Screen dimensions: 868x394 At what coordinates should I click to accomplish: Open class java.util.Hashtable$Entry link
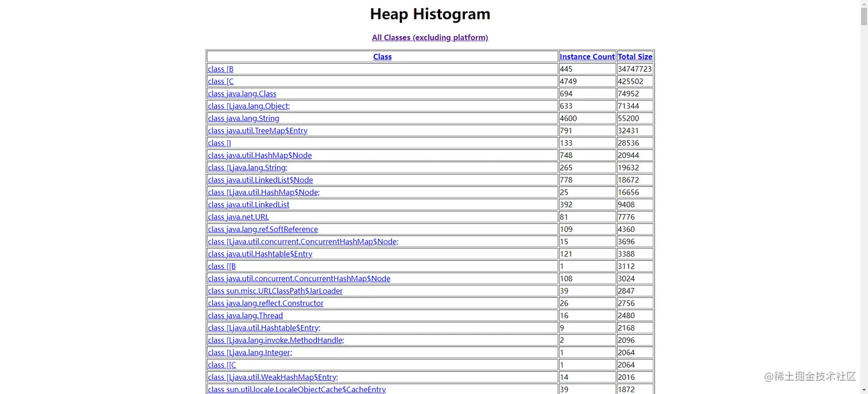(x=260, y=254)
